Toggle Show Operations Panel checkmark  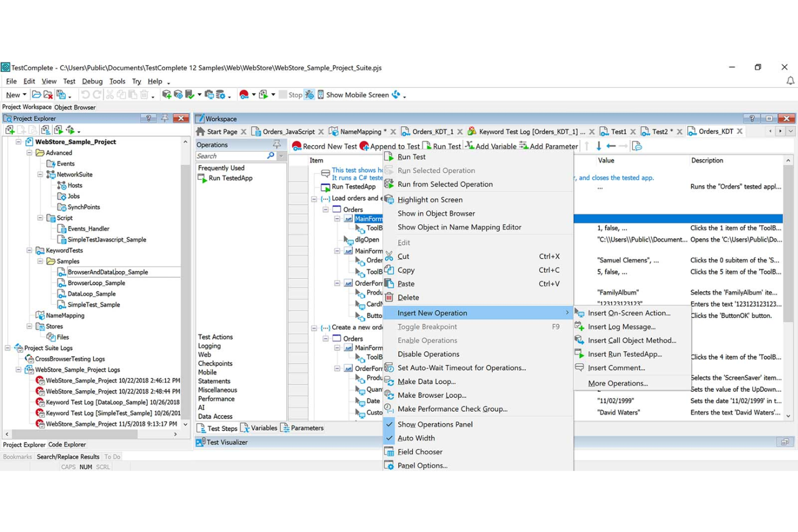pos(389,424)
